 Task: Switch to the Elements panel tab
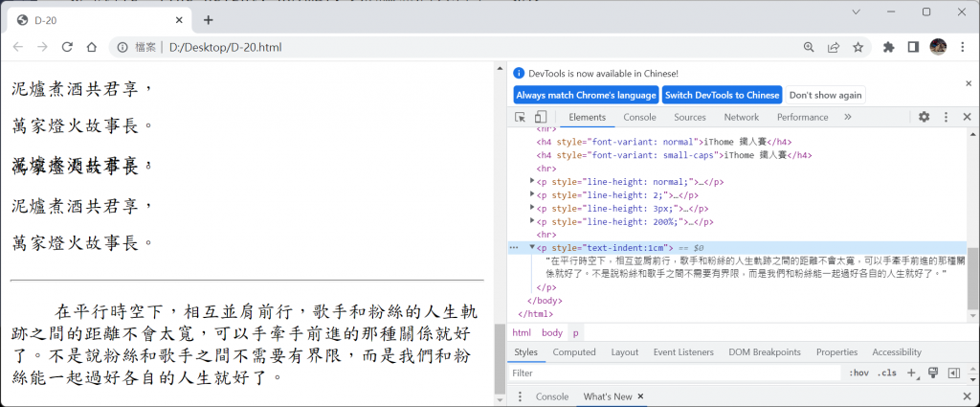click(587, 117)
